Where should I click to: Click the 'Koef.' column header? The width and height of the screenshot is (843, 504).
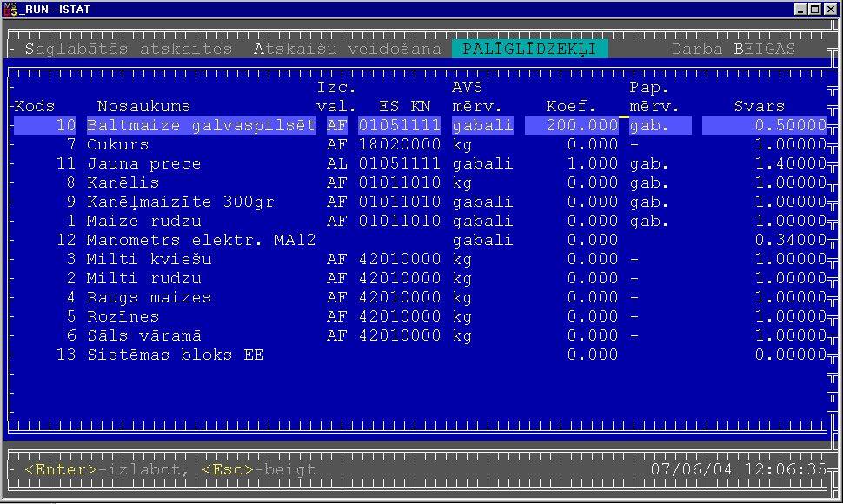coord(571,106)
